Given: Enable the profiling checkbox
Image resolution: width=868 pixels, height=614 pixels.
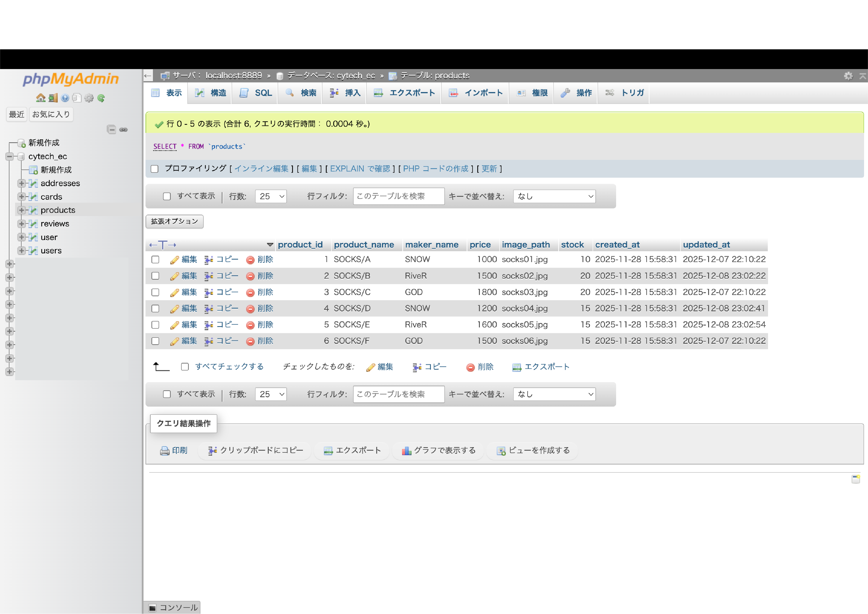Looking at the screenshot, I should pos(155,169).
